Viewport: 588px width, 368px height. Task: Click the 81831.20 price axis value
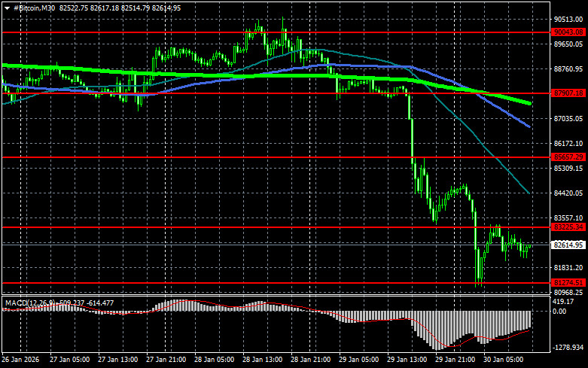[x=568, y=268]
